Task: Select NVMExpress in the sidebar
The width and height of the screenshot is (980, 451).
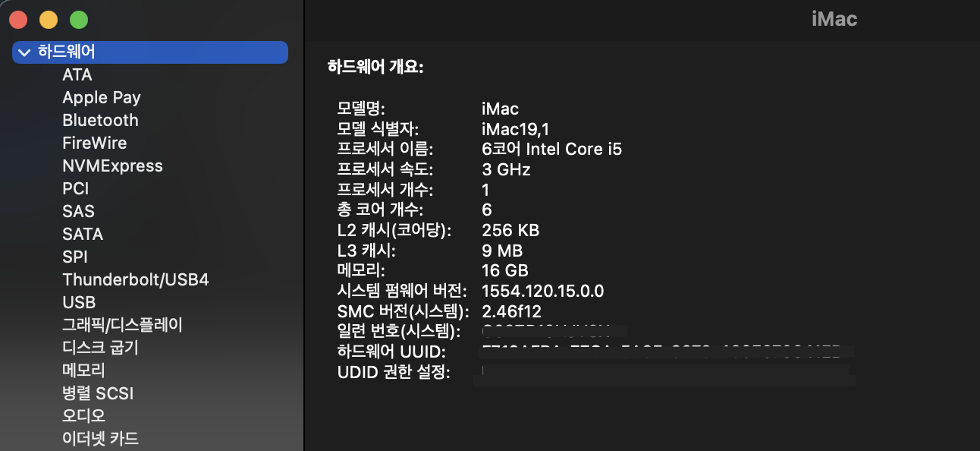Action: (x=112, y=166)
